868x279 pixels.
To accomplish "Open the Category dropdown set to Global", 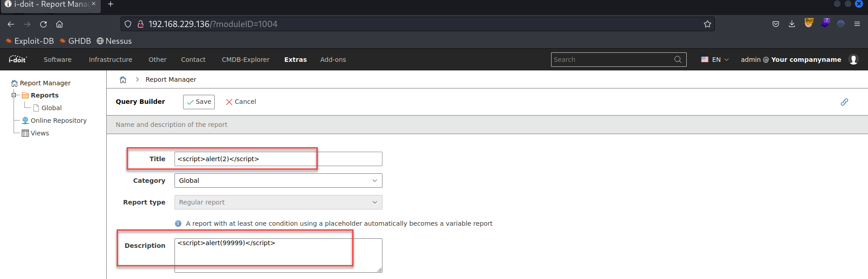I will pyautogui.click(x=278, y=181).
